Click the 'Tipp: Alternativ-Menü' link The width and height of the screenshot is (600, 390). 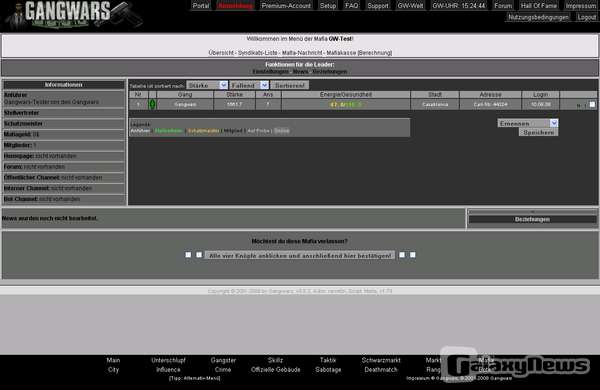pos(194,379)
